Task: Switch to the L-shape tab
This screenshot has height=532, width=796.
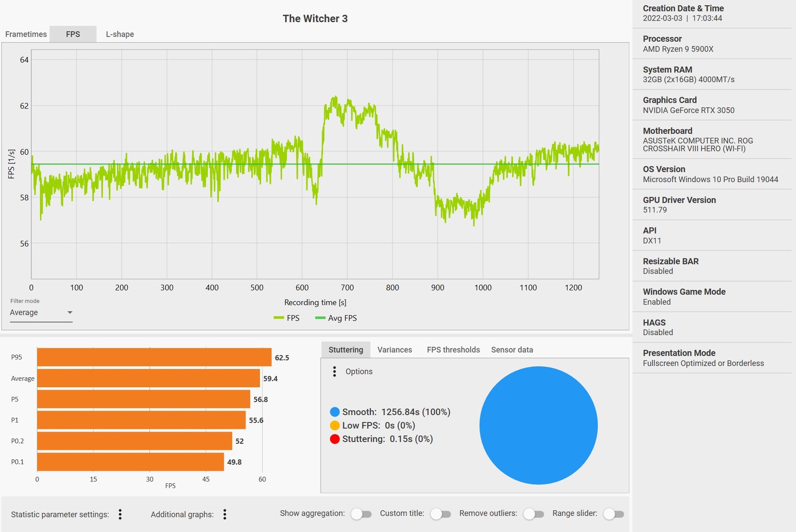Action: coord(120,34)
